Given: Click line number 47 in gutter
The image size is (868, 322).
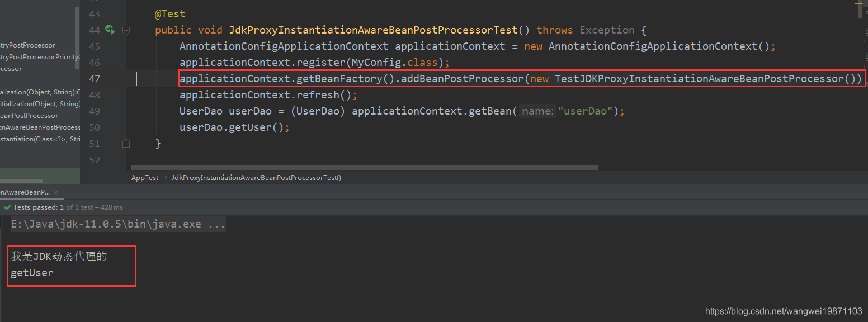Looking at the screenshot, I should click(x=94, y=79).
